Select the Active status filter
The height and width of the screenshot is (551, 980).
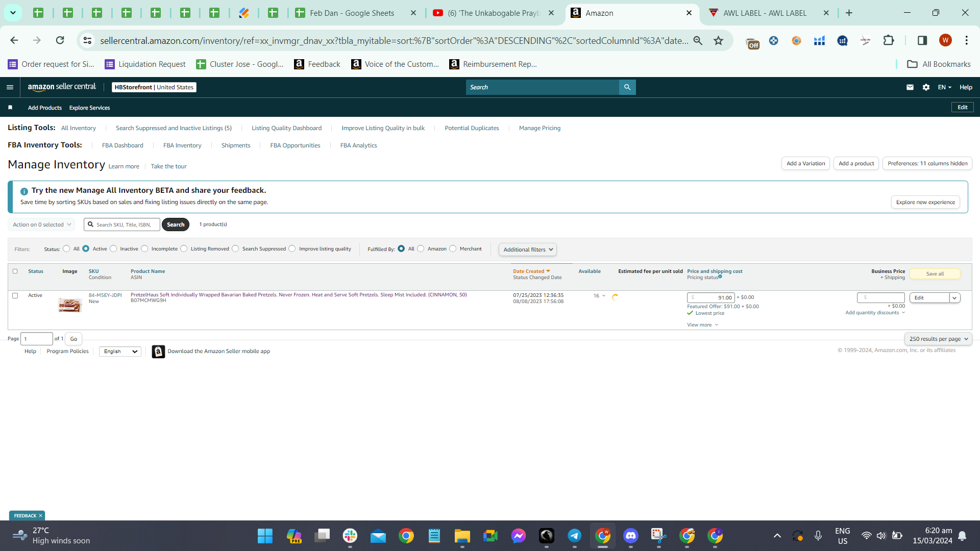[x=86, y=249]
